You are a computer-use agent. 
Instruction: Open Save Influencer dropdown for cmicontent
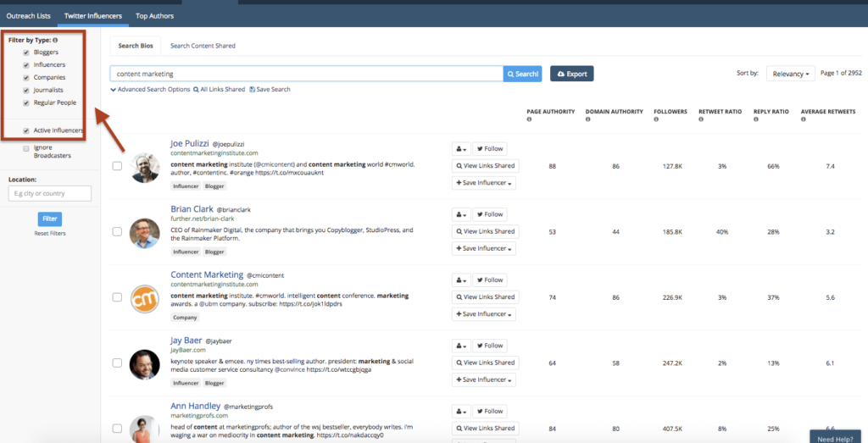pos(484,314)
